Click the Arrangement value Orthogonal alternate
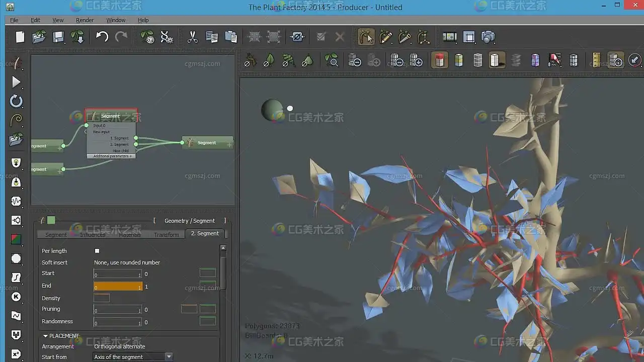 tap(120, 346)
